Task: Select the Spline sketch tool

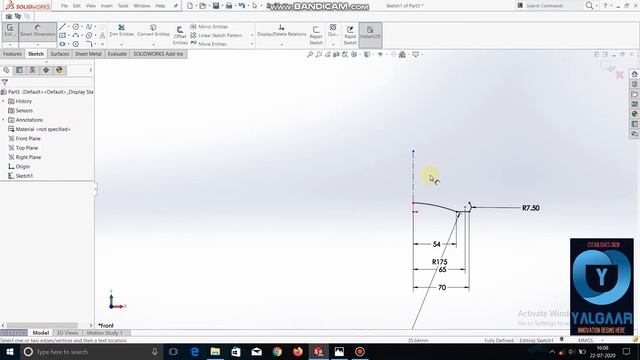Action: tap(89, 27)
